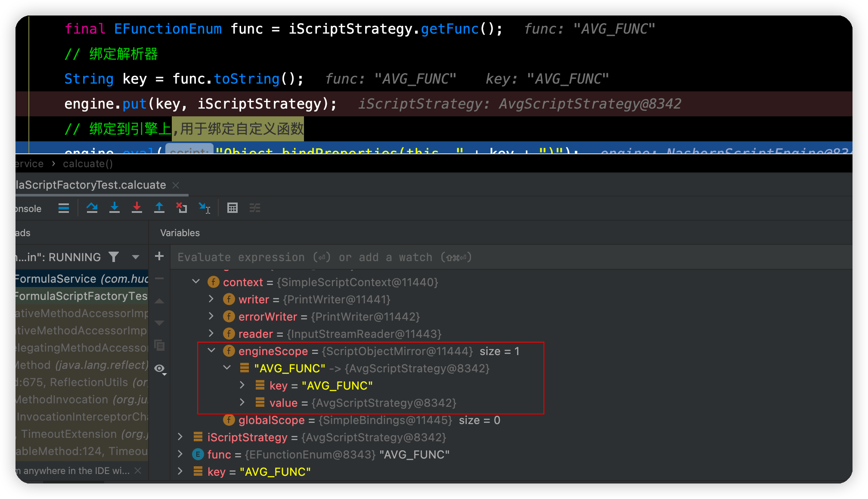Collapse the engineScope tree node
This screenshot has width=868, height=499.
(x=211, y=351)
